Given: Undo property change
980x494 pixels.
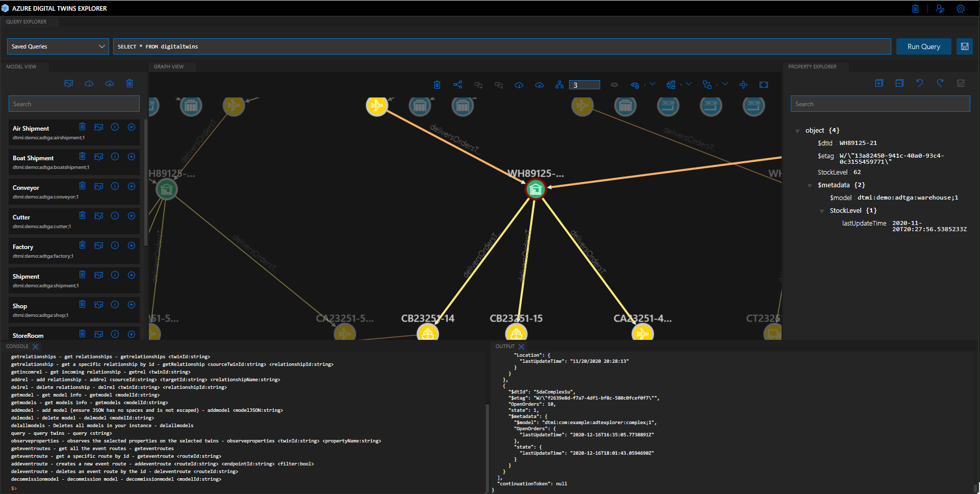Looking at the screenshot, I should (920, 83).
